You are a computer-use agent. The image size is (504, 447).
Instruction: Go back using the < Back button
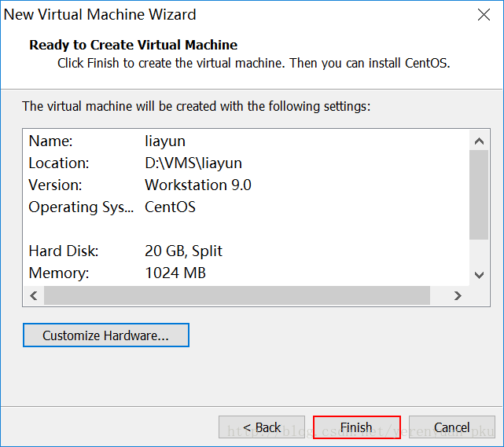262,427
